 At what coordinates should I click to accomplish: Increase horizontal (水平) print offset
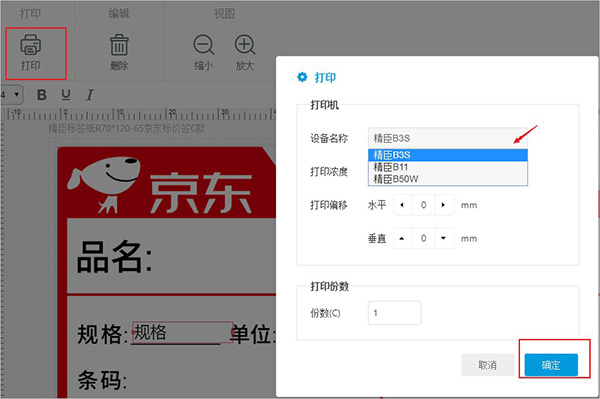[444, 205]
